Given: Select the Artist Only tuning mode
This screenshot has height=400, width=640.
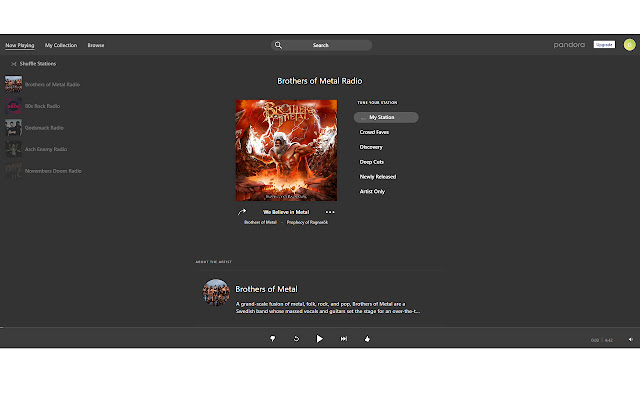Looking at the screenshot, I should point(372,191).
